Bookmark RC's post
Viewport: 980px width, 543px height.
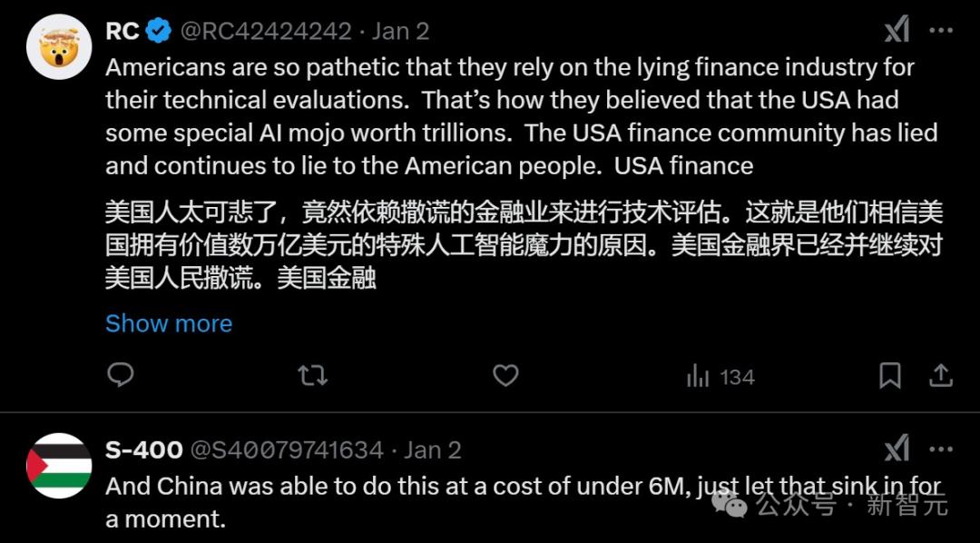point(890,375)
